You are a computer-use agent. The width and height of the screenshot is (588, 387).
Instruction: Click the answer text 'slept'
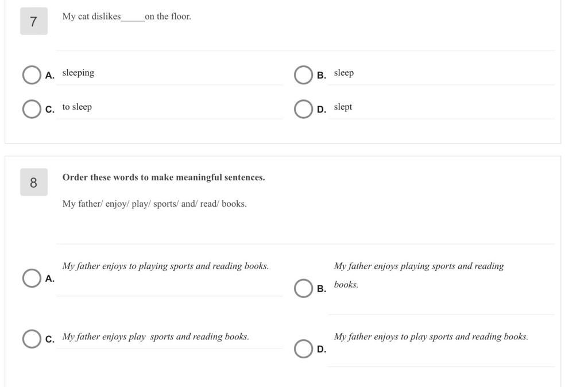[343, 107]
